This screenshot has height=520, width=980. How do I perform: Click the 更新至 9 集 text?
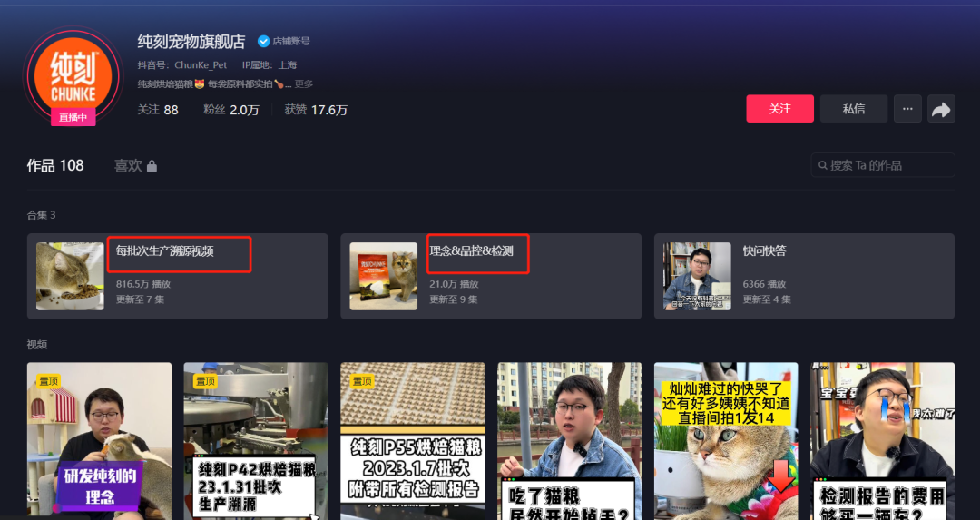[x=453, y=299]
